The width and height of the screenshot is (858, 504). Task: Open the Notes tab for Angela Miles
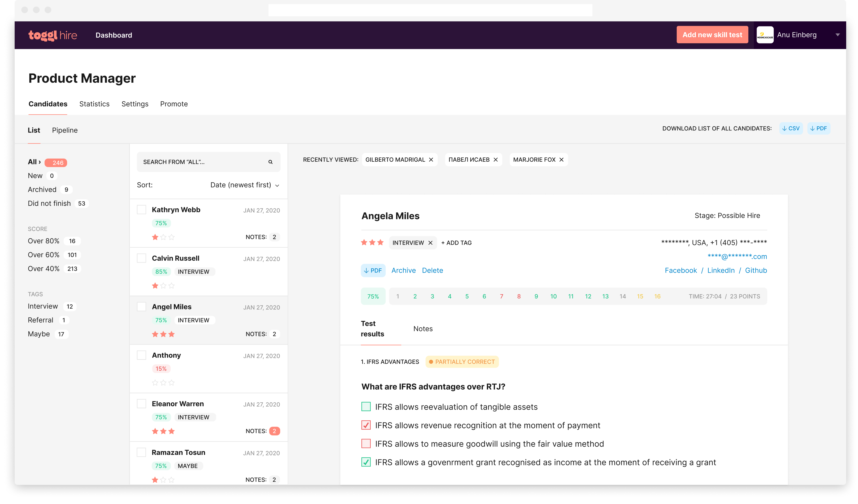coord(423,328)
